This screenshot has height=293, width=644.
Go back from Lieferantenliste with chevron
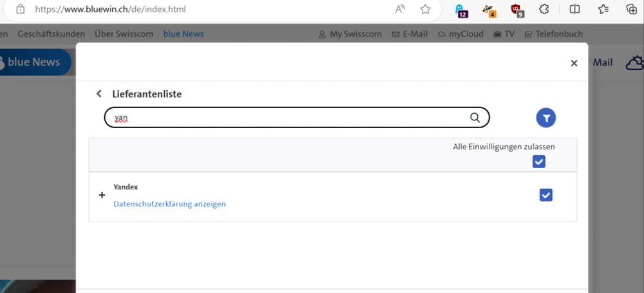(x=99, y=93)
